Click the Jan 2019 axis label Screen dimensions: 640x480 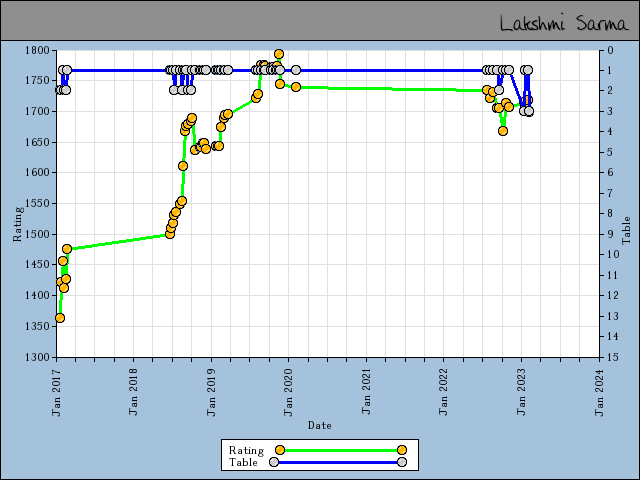211,393
